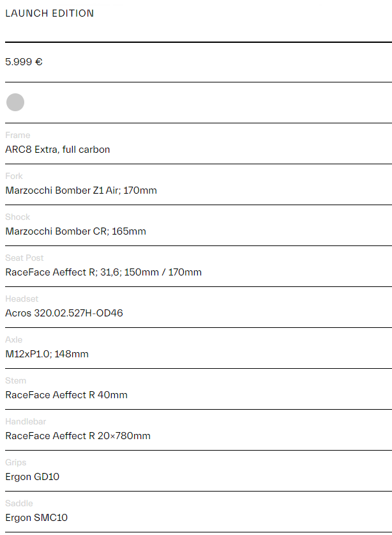Screen dimensions: 392x535
Task: Click the Marzocchi Bomber CR shock entry
Action: coord(76,231)
